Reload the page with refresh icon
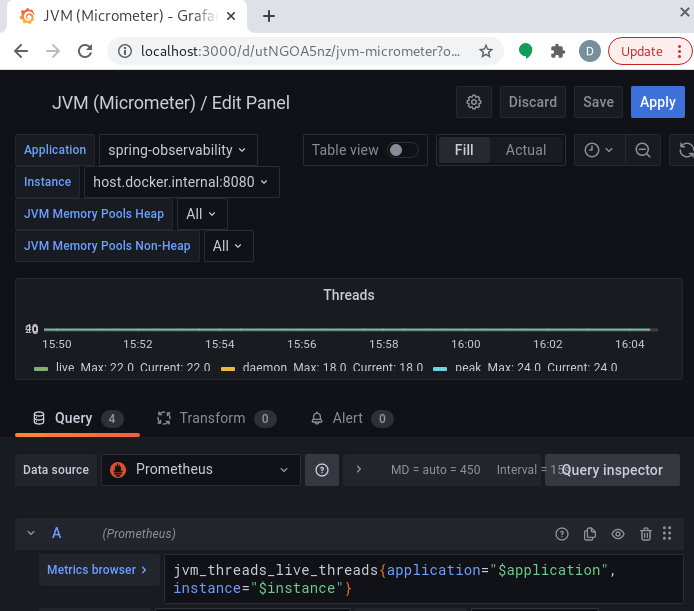Image resolution: width=694 pixels, height=611 pixels. [85, 51]
